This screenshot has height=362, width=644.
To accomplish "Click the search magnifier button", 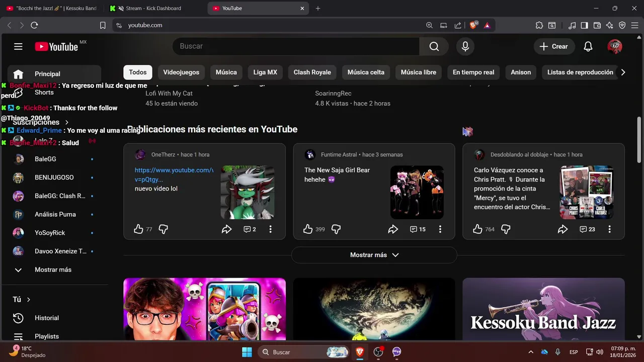I will pos(434,46).
